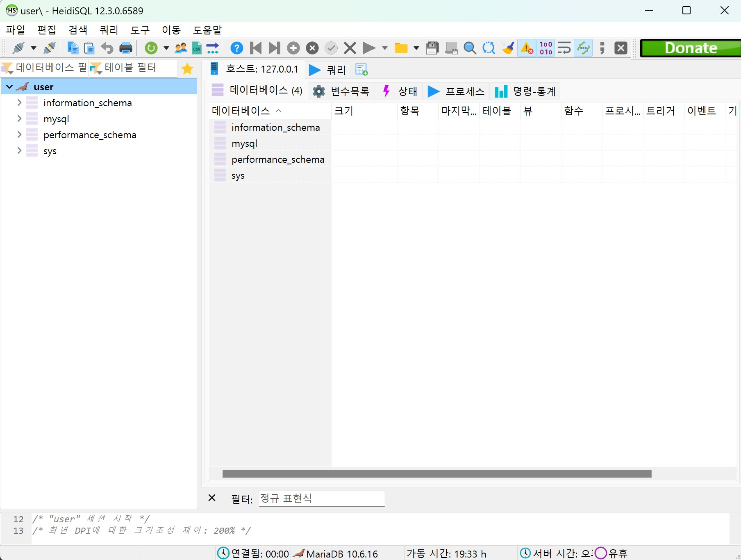Click the green Donate button
This screenshot has height=560, width=741.
pyautogui.click(x=691, y=48)
